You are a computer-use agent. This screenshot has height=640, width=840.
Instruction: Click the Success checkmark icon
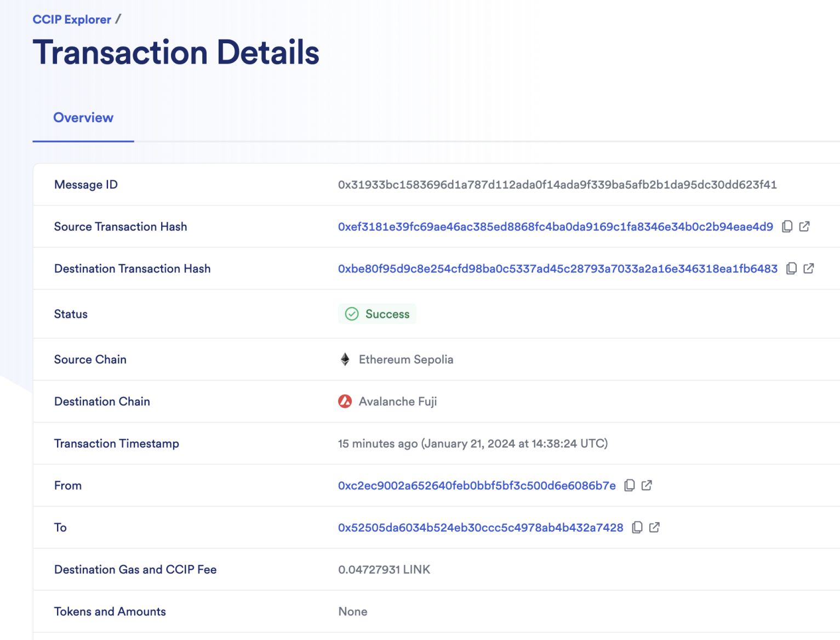click(x=352, y=314)
